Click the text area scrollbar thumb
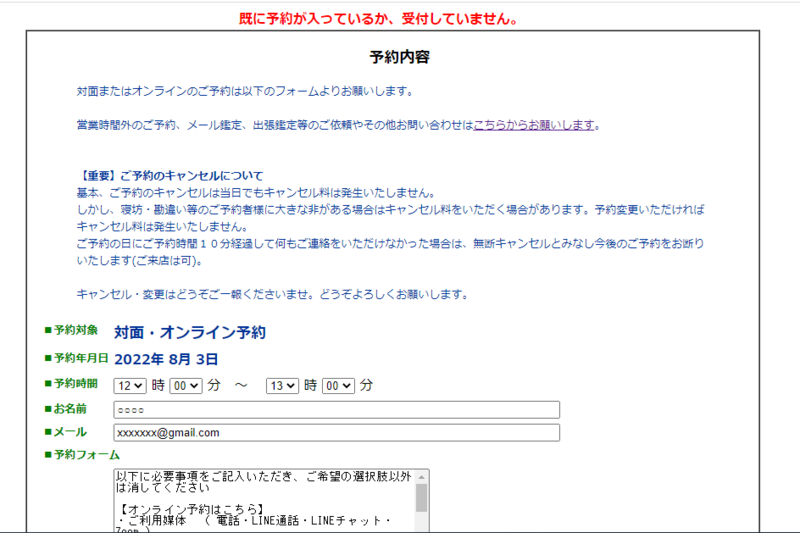Screen dimensions: 800x533 [421, 499]
